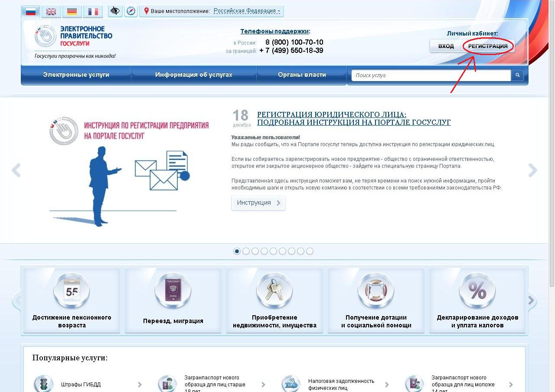Expand chevron next to Загранпаспорт старше 18 лет
The image size is (555, 392).
coord(263,384)
